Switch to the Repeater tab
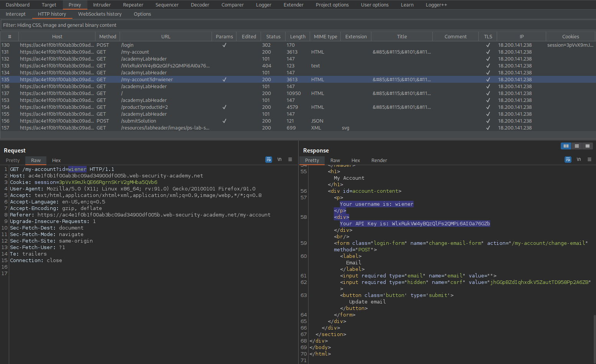Image resolution: width=596 pixels, height=364 pixels. coord(133,5)
